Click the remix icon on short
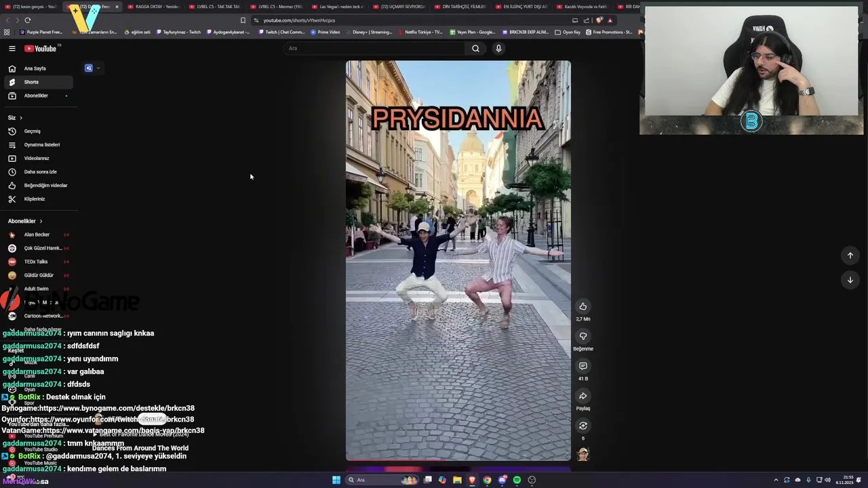Image resolution: width=868 pixels, height=488 pixels. (x=583, y=426)
